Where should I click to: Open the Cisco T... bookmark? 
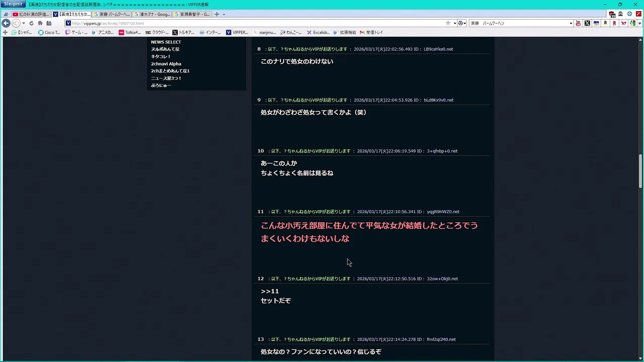click(x=49, y=32)
